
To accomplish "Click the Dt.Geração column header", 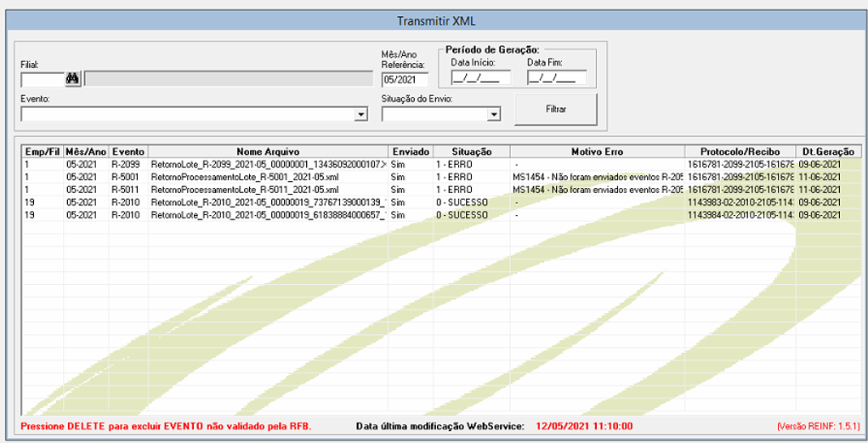I will coord(828,151).
